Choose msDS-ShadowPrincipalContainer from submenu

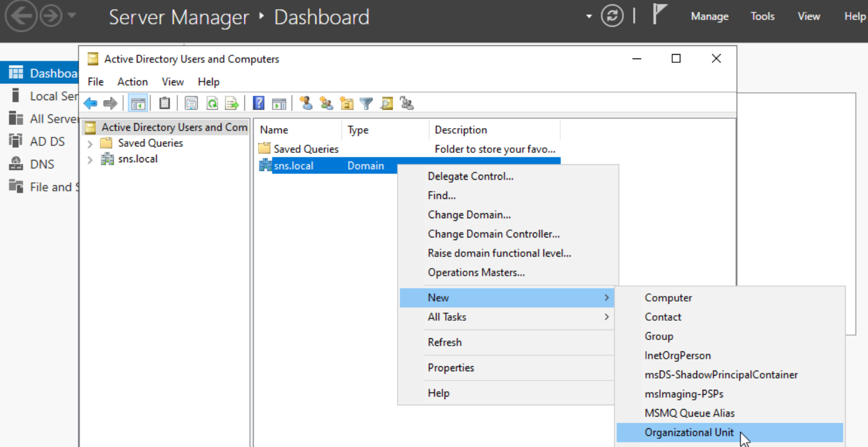coord(730,375)
